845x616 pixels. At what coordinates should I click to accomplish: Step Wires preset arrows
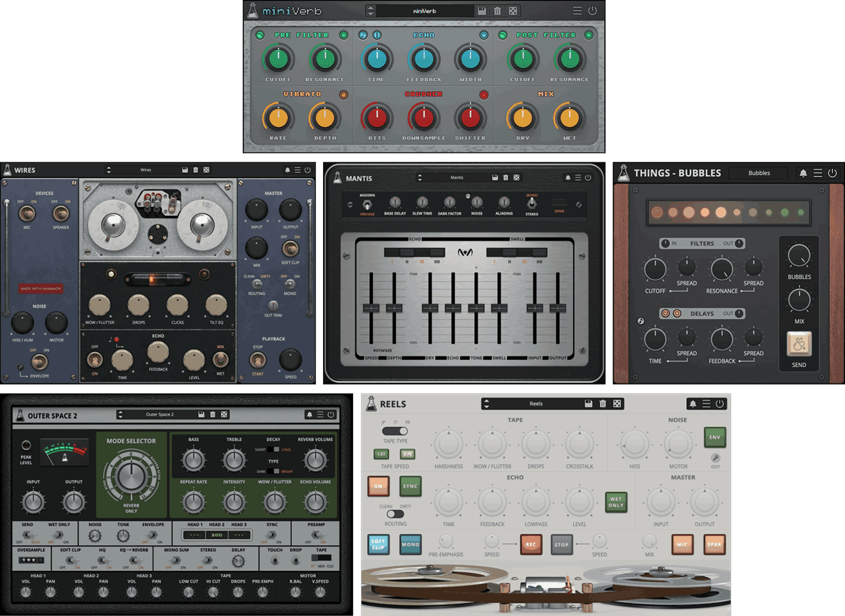[108, 170]
